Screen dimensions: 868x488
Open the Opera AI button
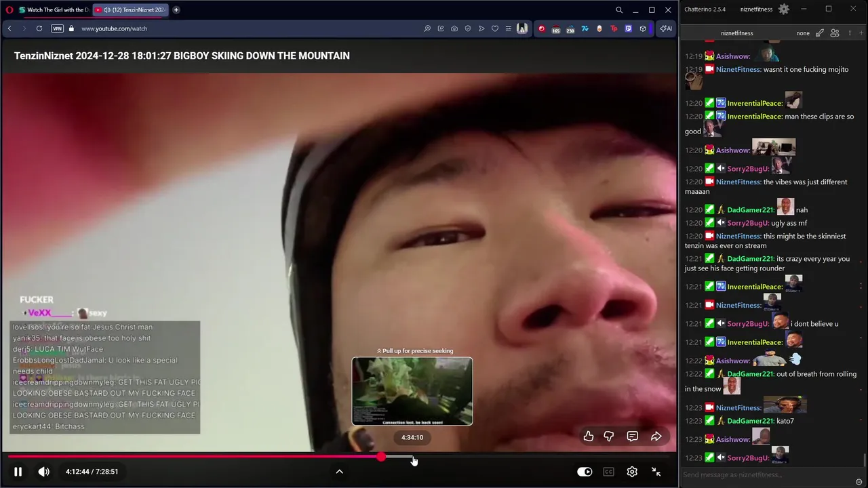tap(666, 28)
